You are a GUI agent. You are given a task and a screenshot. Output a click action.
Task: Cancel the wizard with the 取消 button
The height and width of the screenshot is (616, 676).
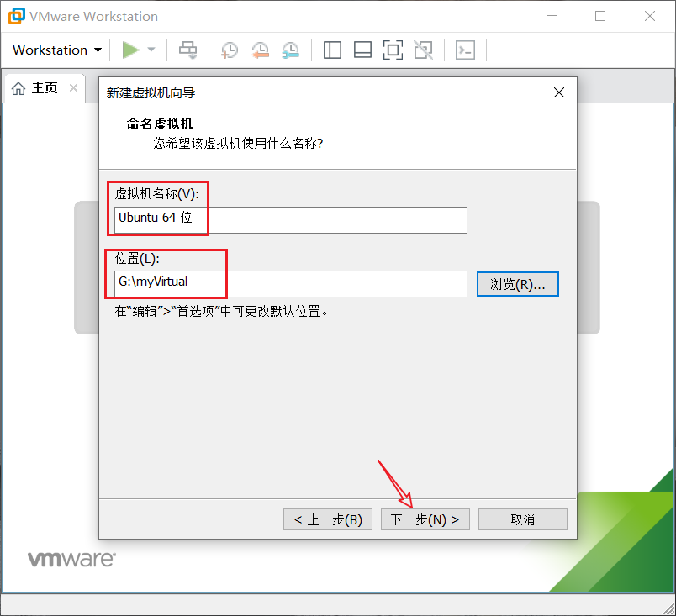tap(522, 519)
